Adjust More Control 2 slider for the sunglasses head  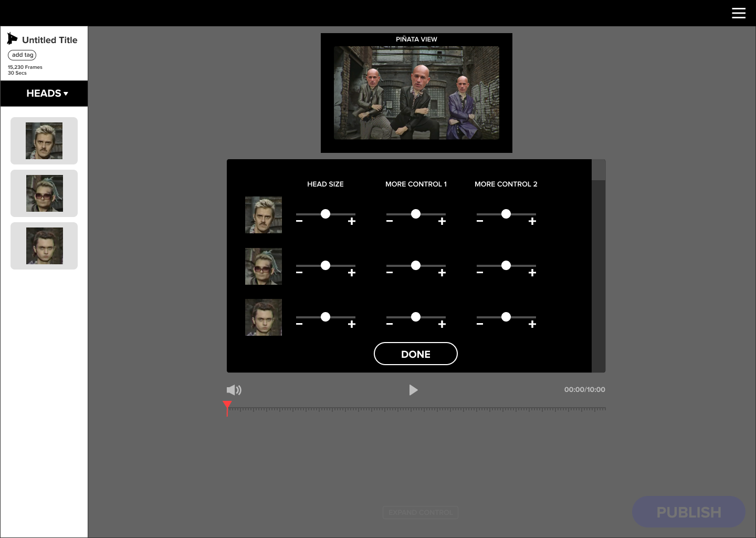506,265
